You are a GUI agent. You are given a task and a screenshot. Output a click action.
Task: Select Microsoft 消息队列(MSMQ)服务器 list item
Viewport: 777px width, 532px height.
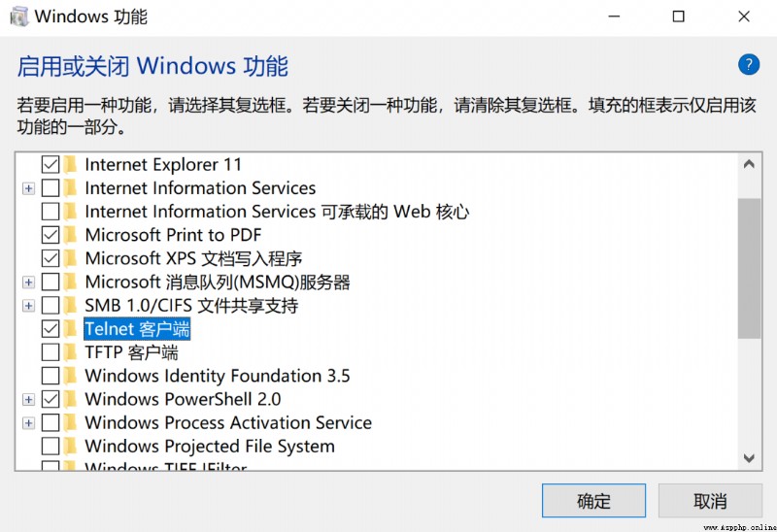point(217,282)
